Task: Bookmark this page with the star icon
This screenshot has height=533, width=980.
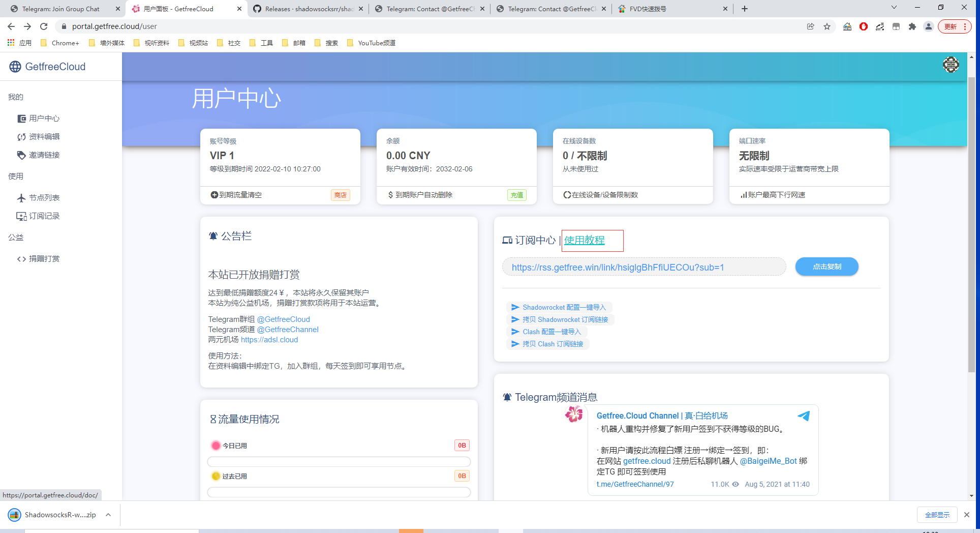Action: point(827,26)
